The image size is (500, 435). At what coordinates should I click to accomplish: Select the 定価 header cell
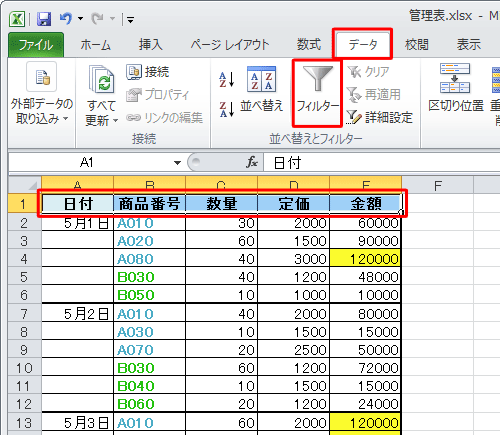pyautogui.click(x=293, y=204)
